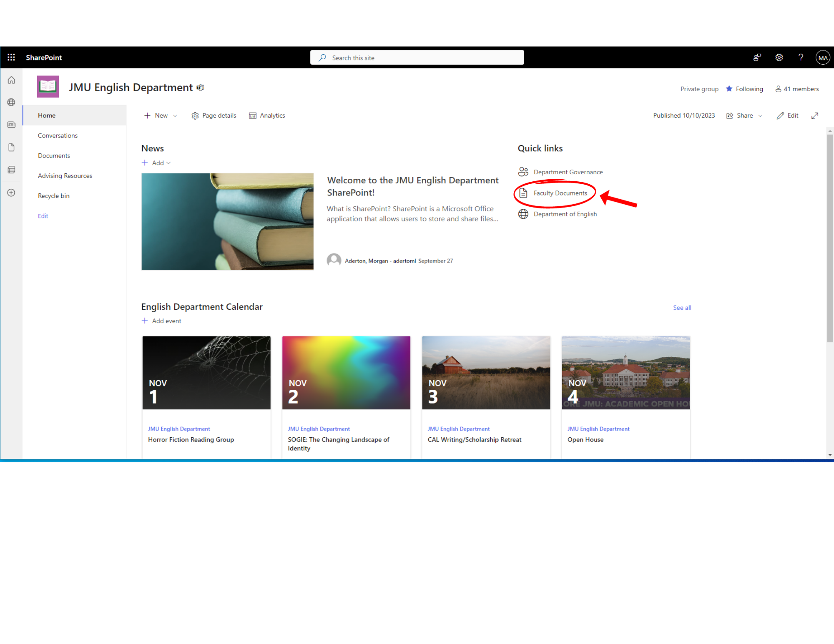The height and width of the screenshot is (644, 834).
Task: Click the Add event button
Action: tap(161, 321)
